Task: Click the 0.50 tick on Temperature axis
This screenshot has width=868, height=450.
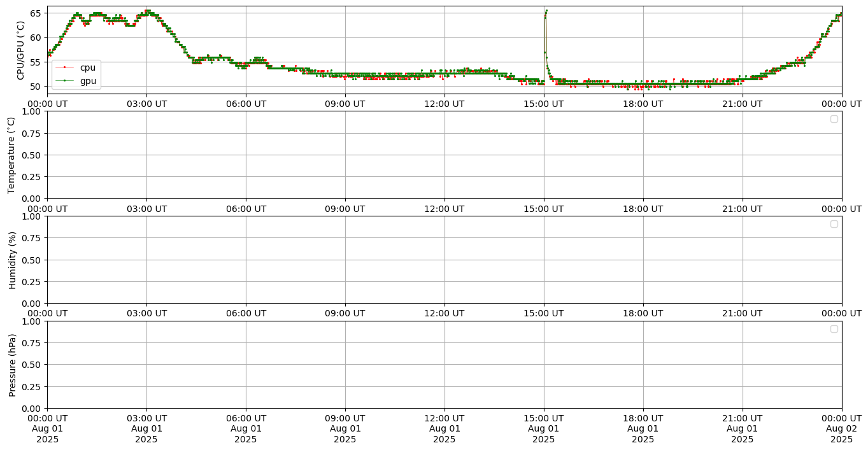Action: click(x=32, y=155)
